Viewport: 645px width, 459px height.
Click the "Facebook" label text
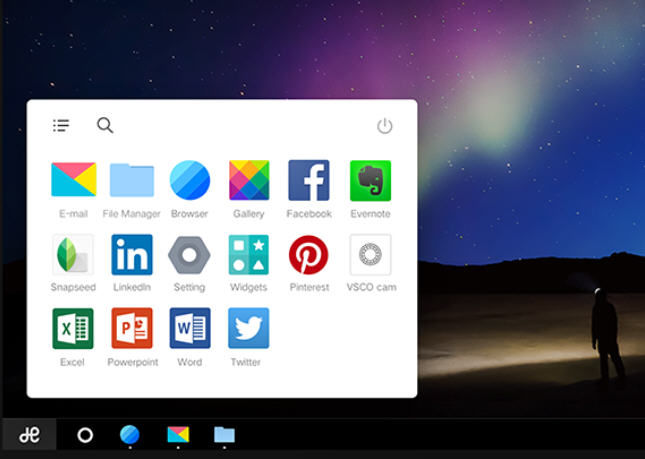(x=309, y=214)
